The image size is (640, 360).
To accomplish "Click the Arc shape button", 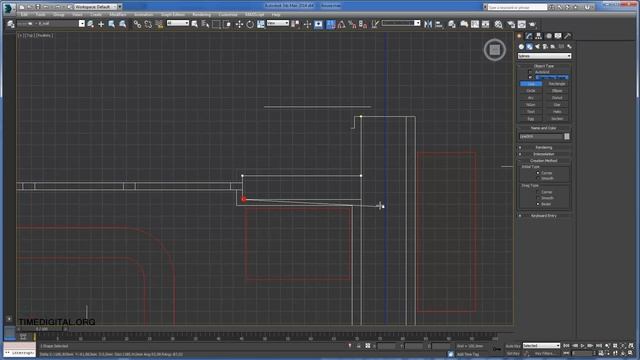I will tap(531, 98).
